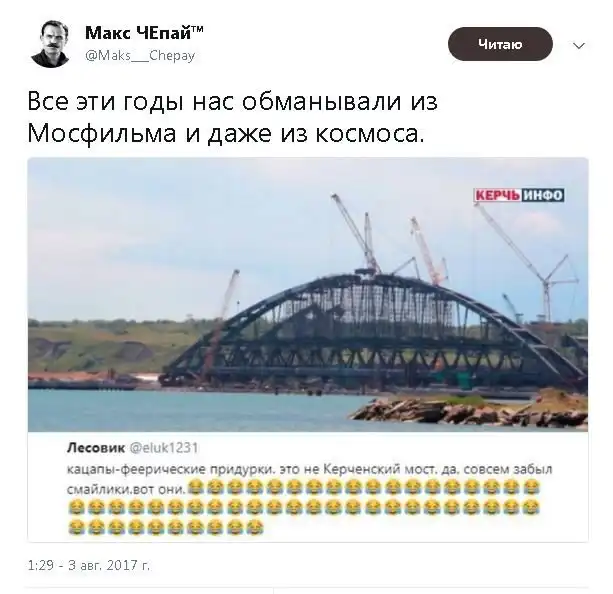The image size is (613, 594).
Task: Open Макс ЧЕпай's profile avatar
Action: coord(50,44)
